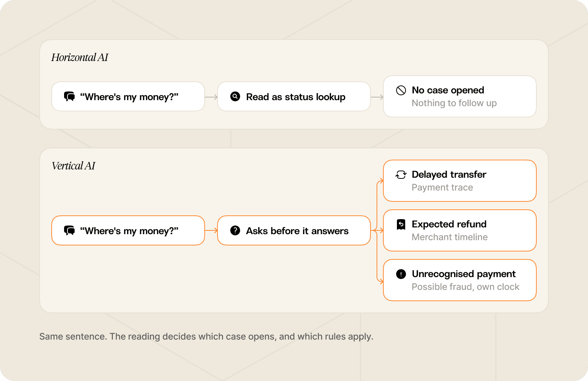Click the grey arrow pointing to No case opened
The height and width of the screenshot is (381, 588).
(377, 97)
